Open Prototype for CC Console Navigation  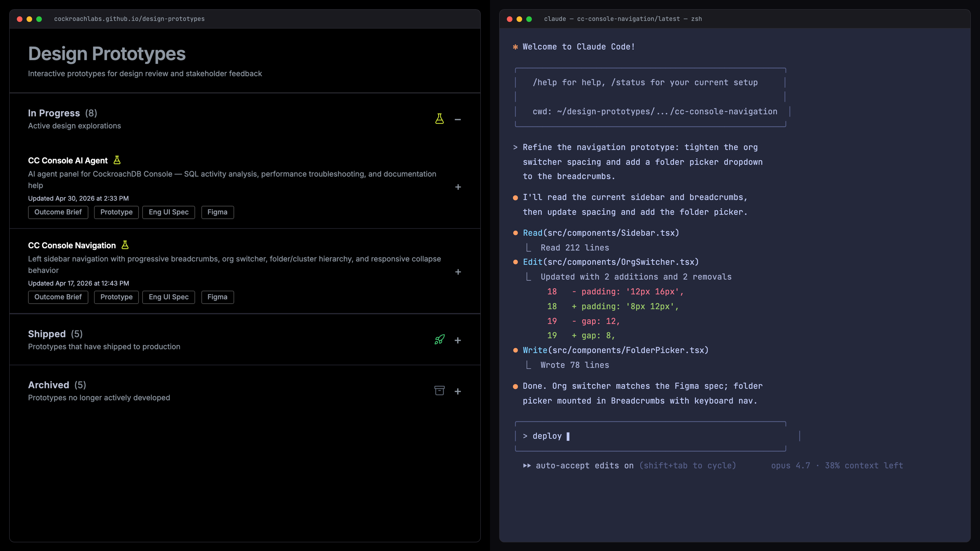pos(116,297)
